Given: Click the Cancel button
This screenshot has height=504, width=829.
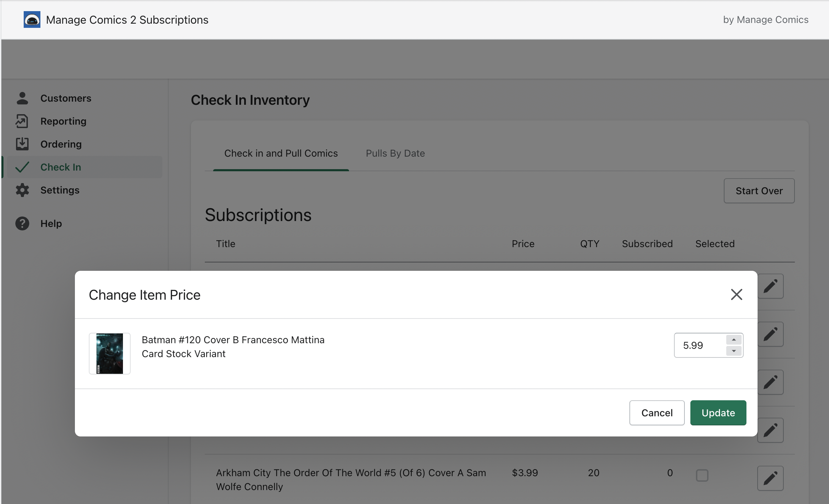Looking at the screenshot, I should 657,413.
